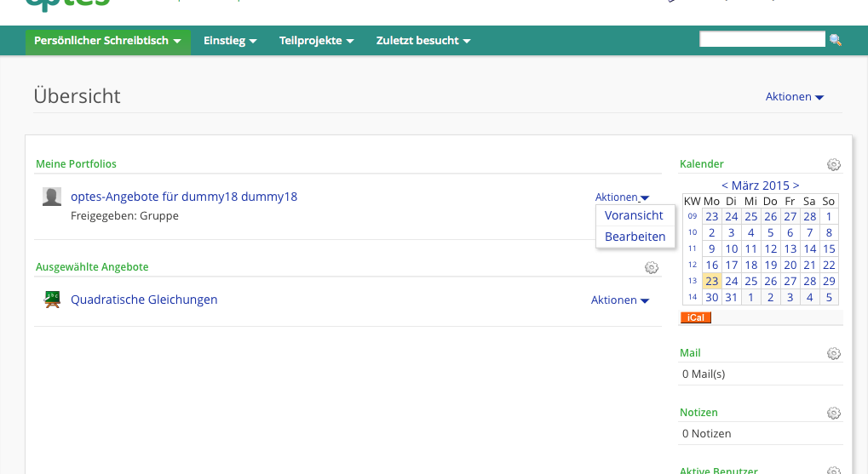Select highlighted day 23 in calendar
Viewport: 868px width, 474px height.
711,281
